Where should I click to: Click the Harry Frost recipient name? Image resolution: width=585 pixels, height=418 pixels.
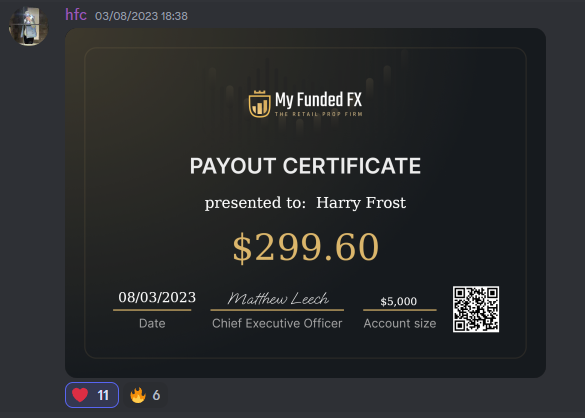[361, 203]
